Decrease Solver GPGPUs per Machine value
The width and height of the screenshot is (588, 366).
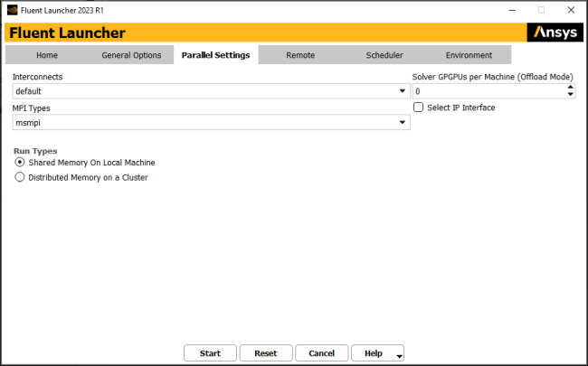click(571, 94)
